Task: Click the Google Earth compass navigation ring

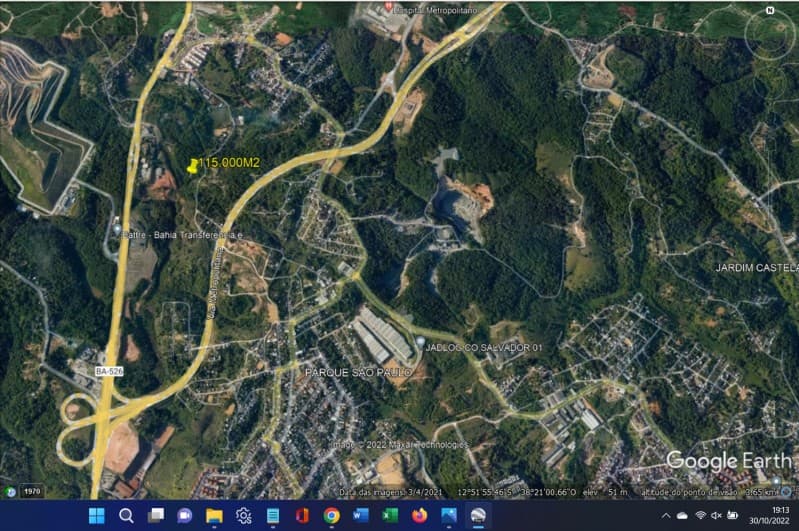Action: tap(769, 34)
